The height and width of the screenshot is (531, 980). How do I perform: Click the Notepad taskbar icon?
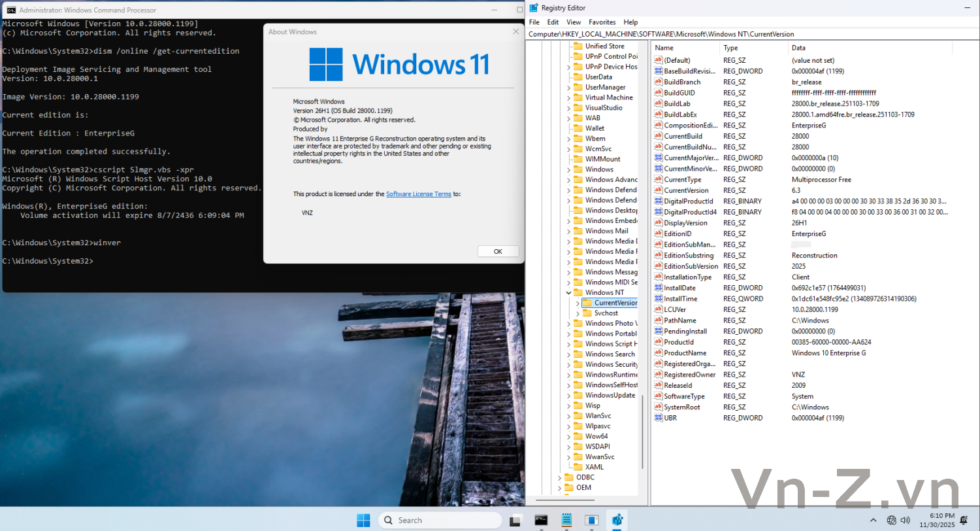(566, 520)
